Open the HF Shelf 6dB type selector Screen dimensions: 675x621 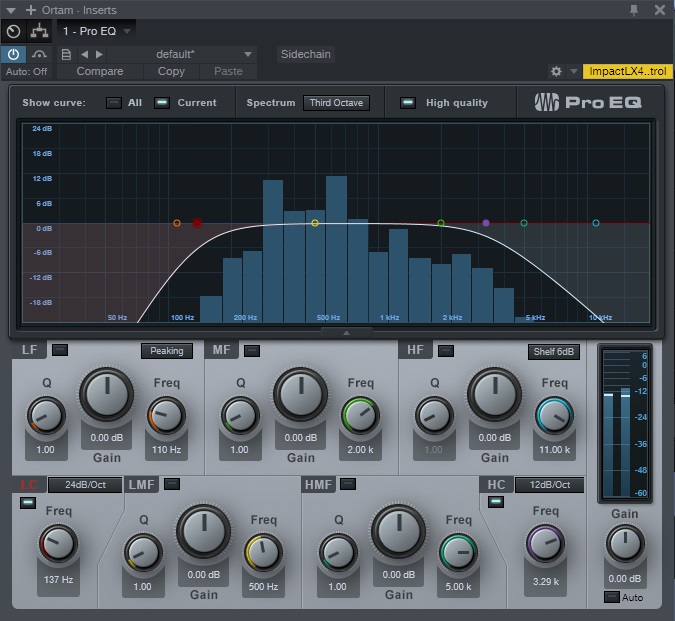click(x=554, y=352)
